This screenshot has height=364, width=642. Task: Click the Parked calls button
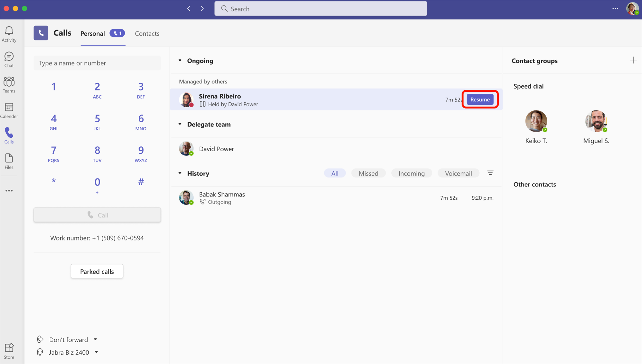[x=97, y=272]
